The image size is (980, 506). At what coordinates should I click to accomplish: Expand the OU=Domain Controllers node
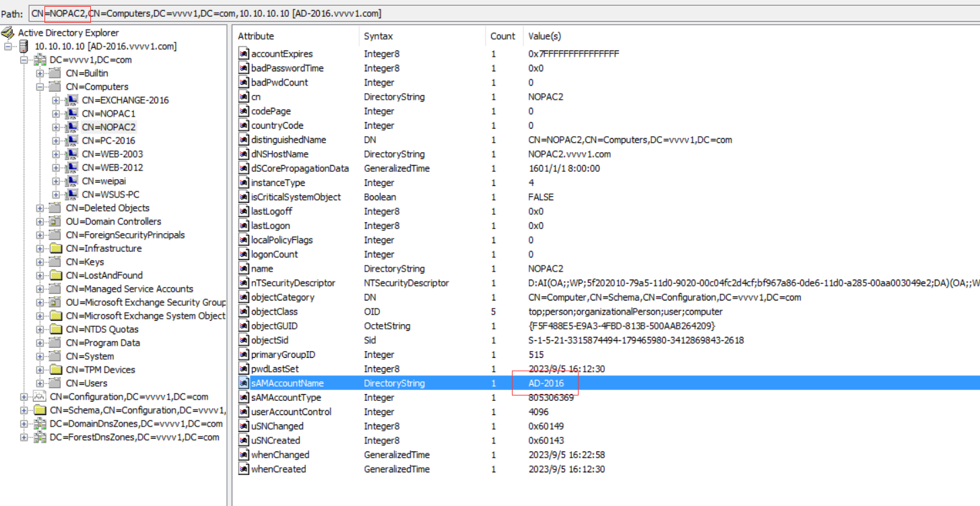point(40,222)
